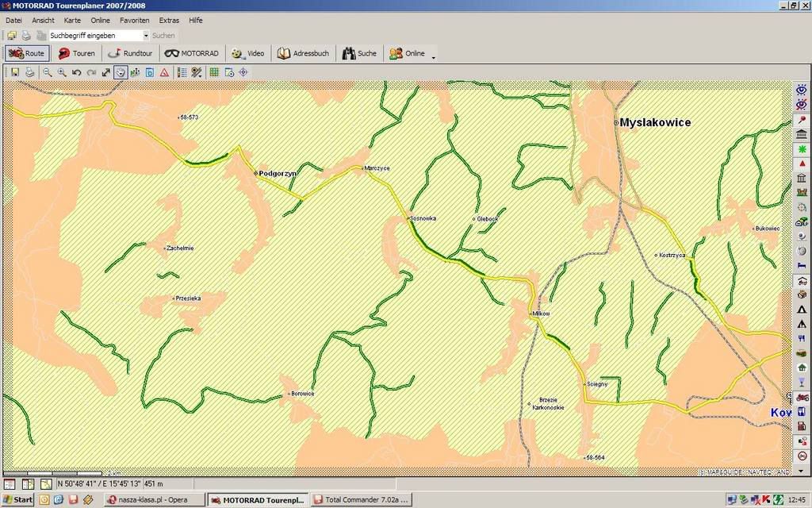Zoom in on the map
812x508 pixels.
62,72
